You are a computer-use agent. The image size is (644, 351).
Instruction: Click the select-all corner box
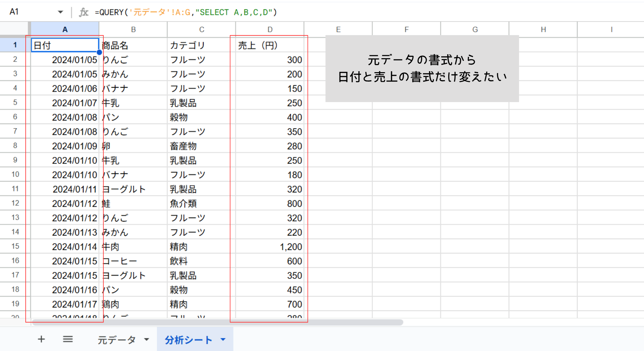[x=15, y=30]
